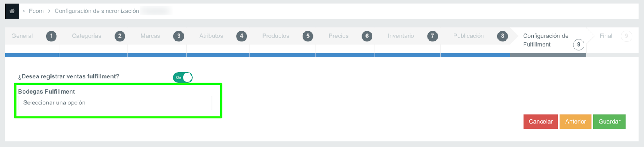
Task: Select step 5 circle badge
Action: coord(308,36)
